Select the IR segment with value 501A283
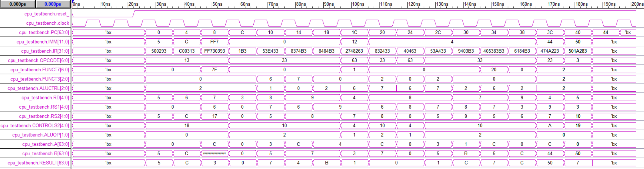 click(x=578, y=51)
